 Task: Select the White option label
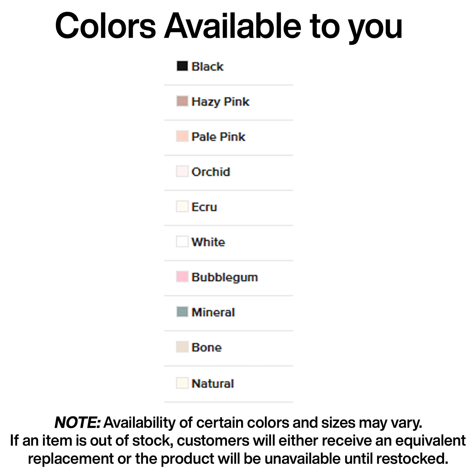point(208,242)
